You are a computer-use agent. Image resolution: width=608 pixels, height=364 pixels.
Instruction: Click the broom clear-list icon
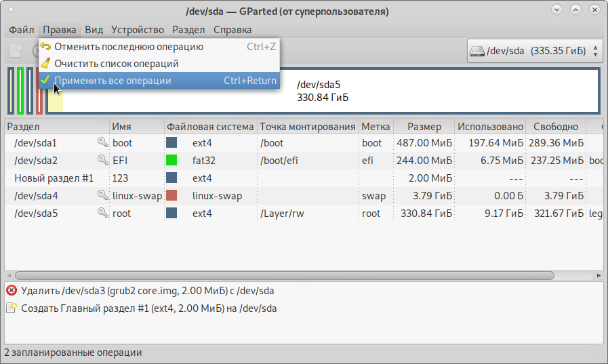pos(46,63)
